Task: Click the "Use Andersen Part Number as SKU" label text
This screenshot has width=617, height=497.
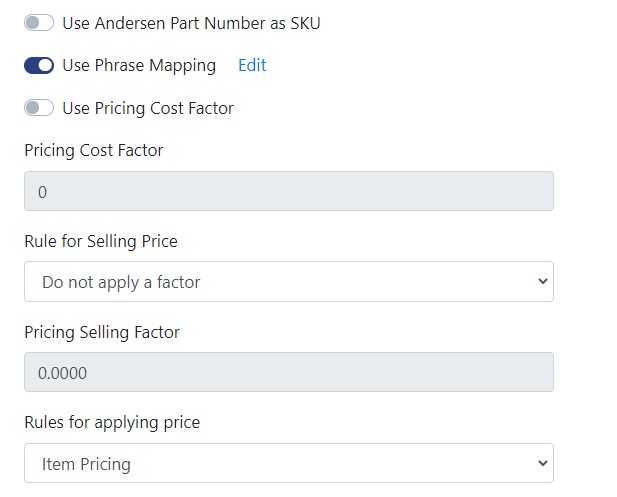Action: coord(191,23)
